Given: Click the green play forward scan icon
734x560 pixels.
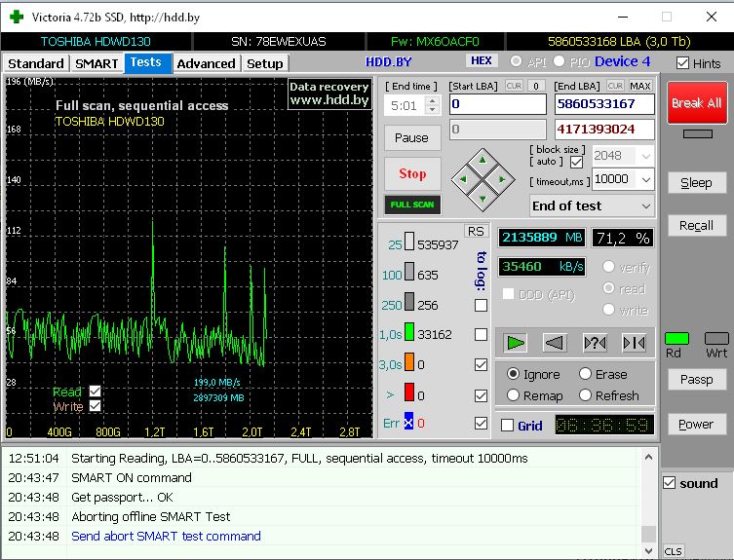Looking at the screenshot, I should pyautogui.click(x=516, y=342).
